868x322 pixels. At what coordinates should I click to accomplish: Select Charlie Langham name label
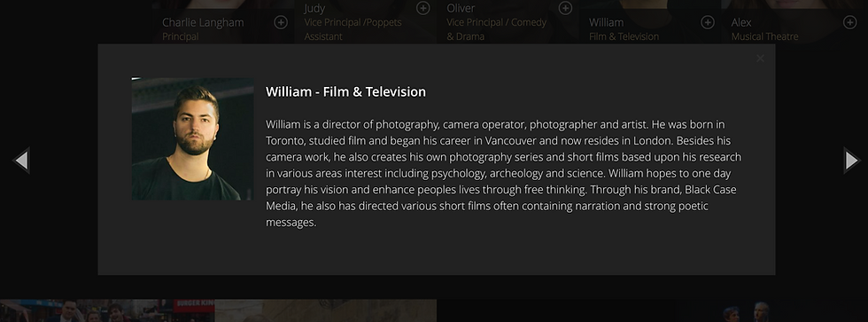(203, 23)
